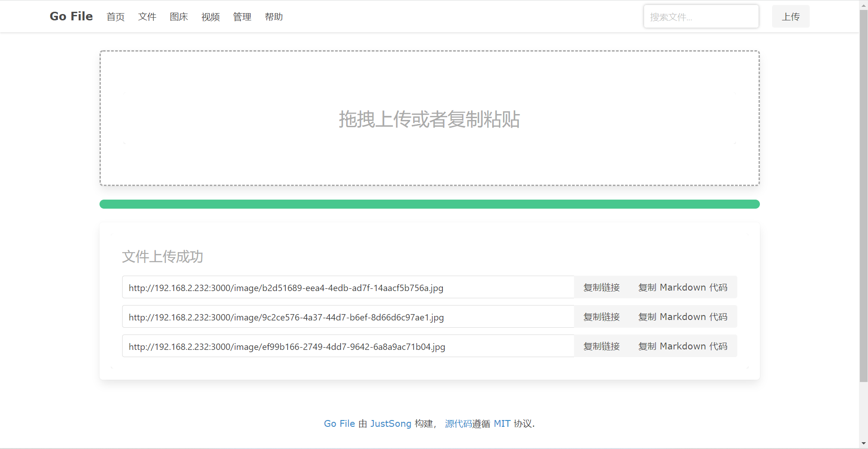Click the green upload progress bar
Viewport: 868px width, 449px height.
(429, 204)
